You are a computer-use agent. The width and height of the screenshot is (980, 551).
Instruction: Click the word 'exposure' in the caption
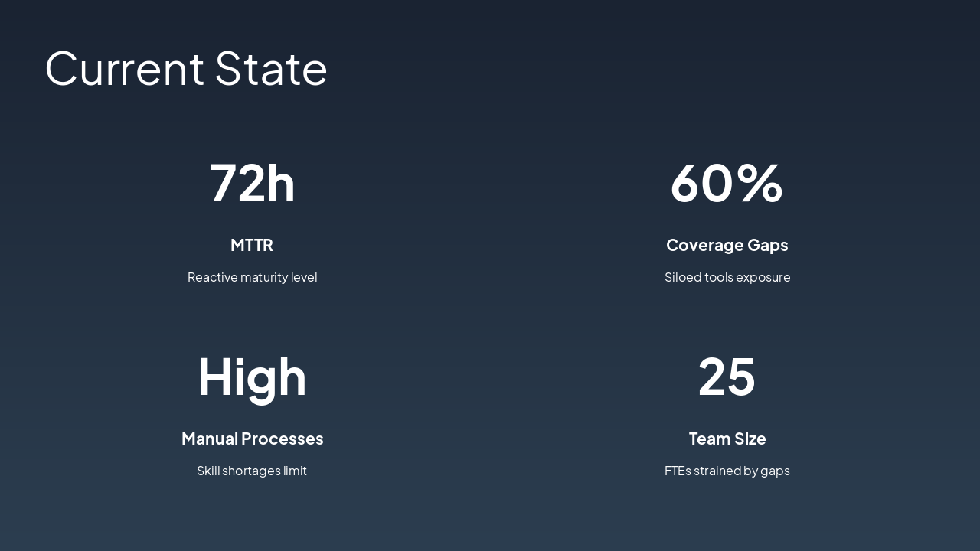[x=764, y=277]
